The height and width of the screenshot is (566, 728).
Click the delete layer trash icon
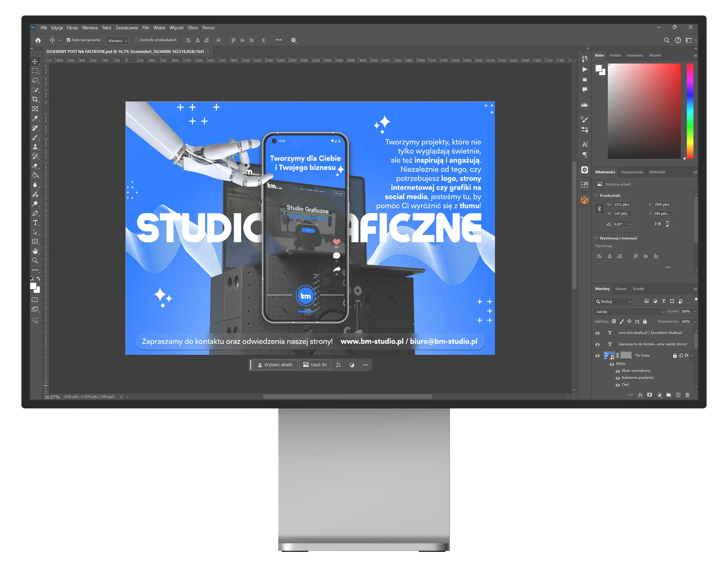687,395
